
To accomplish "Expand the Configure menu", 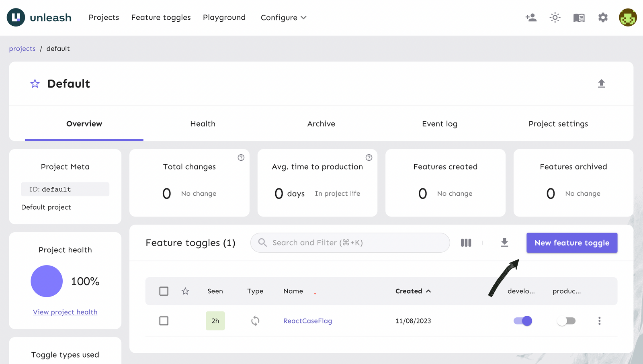I will (283, 17).
